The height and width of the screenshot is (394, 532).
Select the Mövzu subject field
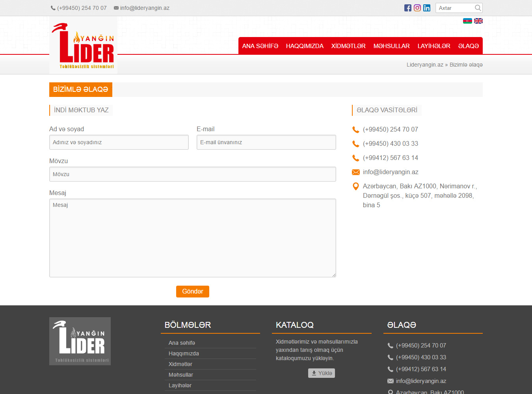[x=193, y=174]
